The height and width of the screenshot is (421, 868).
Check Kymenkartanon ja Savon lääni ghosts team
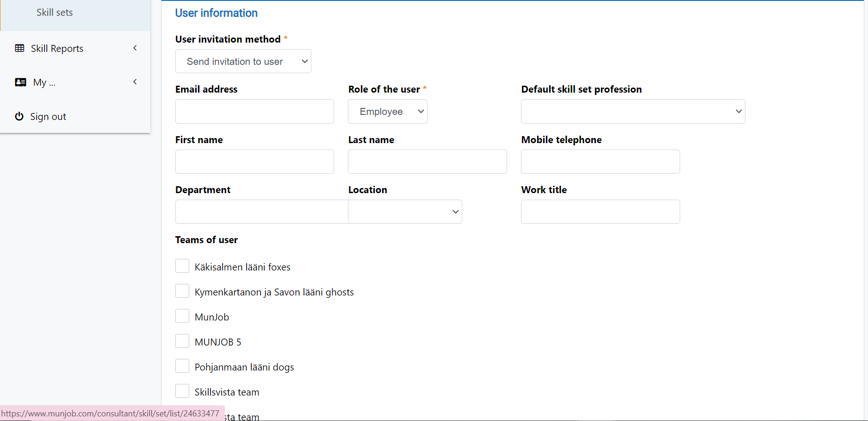[x=182, y=291]
